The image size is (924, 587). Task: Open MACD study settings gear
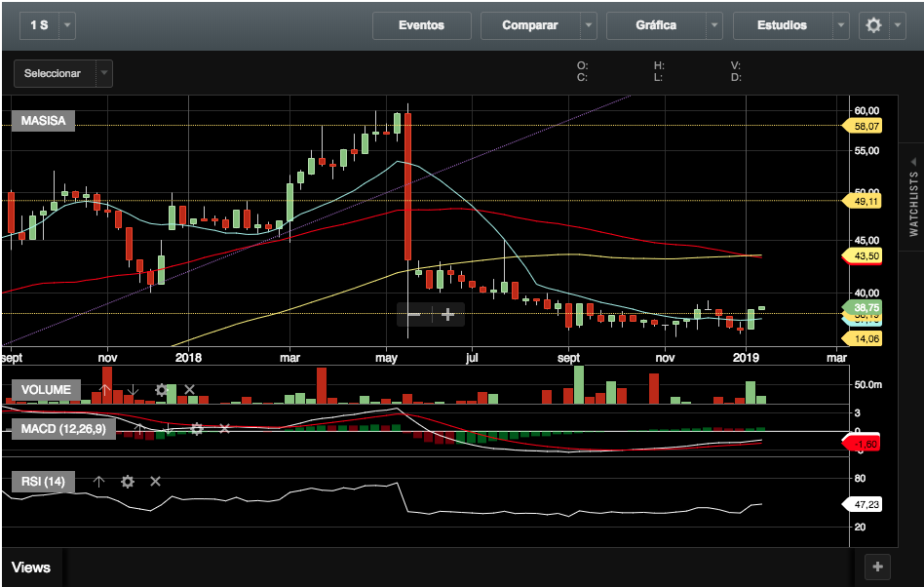[x=197, y=429]
